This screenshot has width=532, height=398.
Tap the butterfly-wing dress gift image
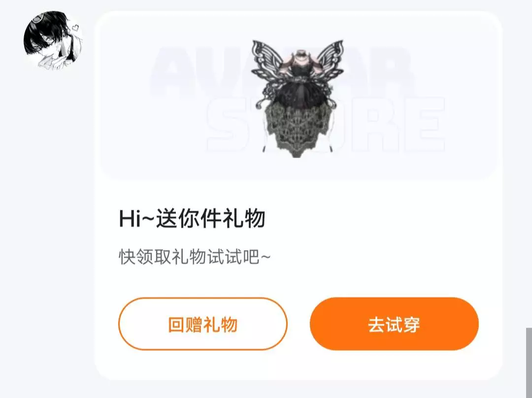[297, 99]
